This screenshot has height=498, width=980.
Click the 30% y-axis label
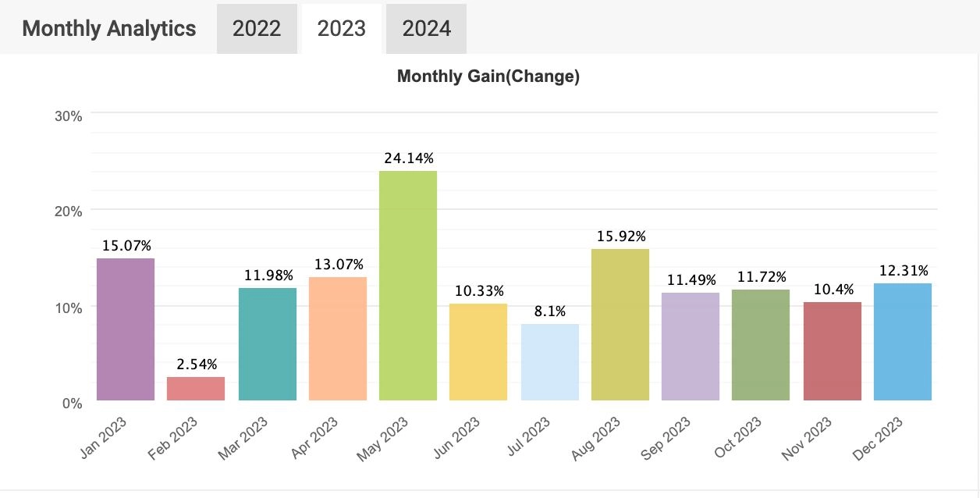coord(69,116)
